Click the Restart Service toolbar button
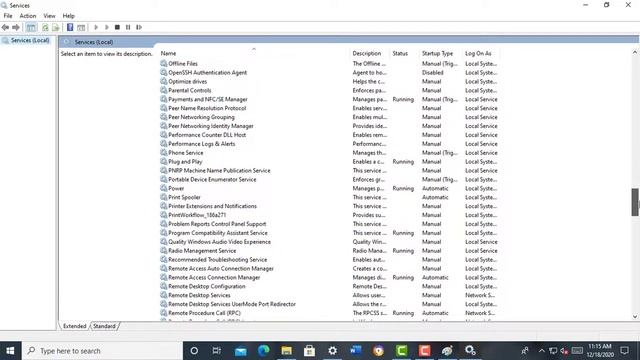The image size is (640, 360). tap(139, 27)
